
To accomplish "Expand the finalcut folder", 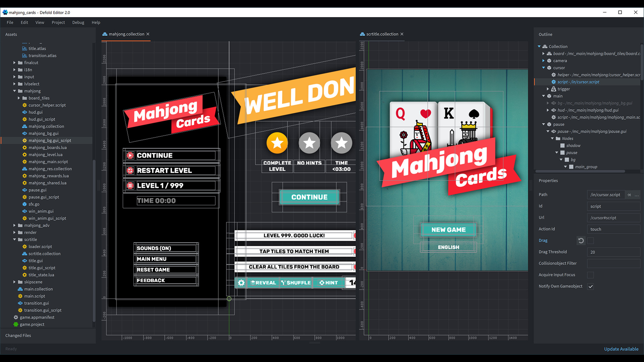I will click(14, 62).
